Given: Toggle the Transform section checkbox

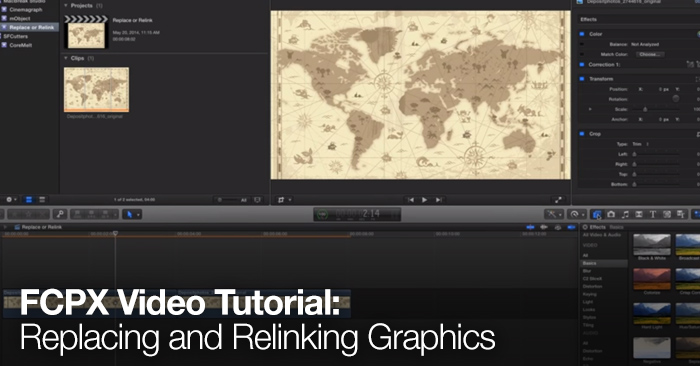Looking at the screenshot, I should [582, 79].
